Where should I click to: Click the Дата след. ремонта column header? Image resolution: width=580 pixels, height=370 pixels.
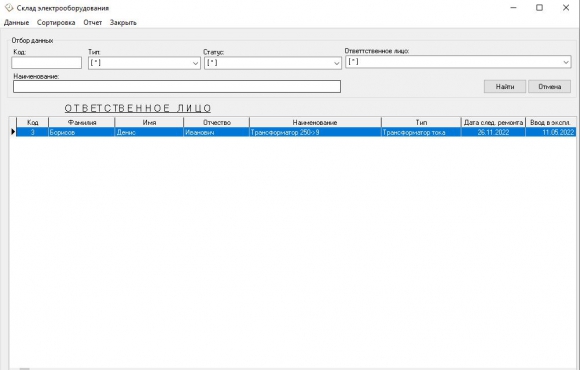pyautogui.click(x=493, y=122)
